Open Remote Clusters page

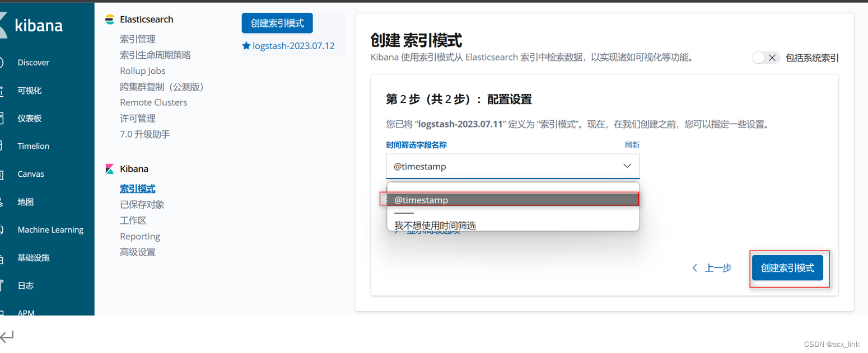click(153, 102)
